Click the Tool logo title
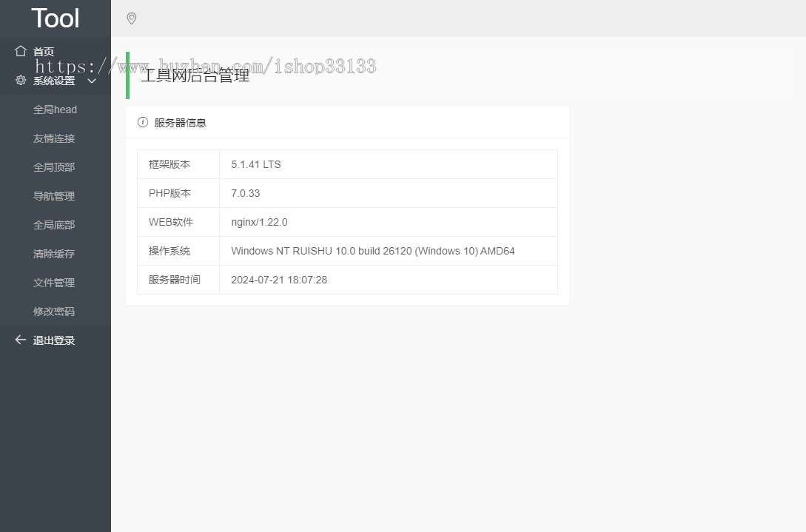This screenshot has height=532, width=806. tap(55, 18)
